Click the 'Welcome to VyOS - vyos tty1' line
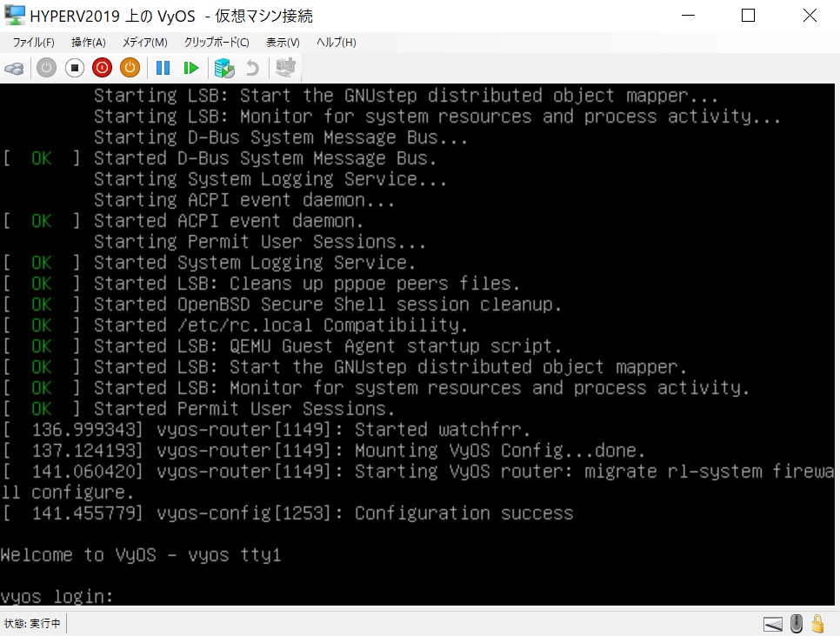The height and width of the screenshot is (636, 840). [x=141, y=554]
